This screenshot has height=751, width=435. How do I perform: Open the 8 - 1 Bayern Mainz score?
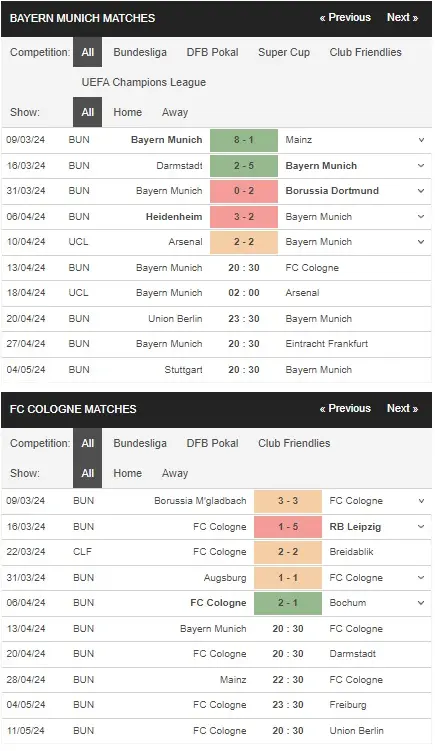point(244,140)
